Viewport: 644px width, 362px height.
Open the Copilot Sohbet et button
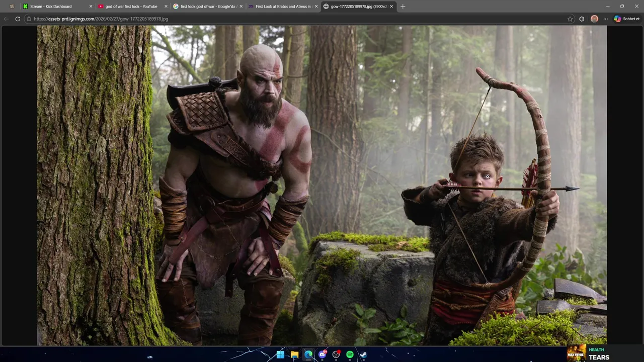tap(627, 19)
